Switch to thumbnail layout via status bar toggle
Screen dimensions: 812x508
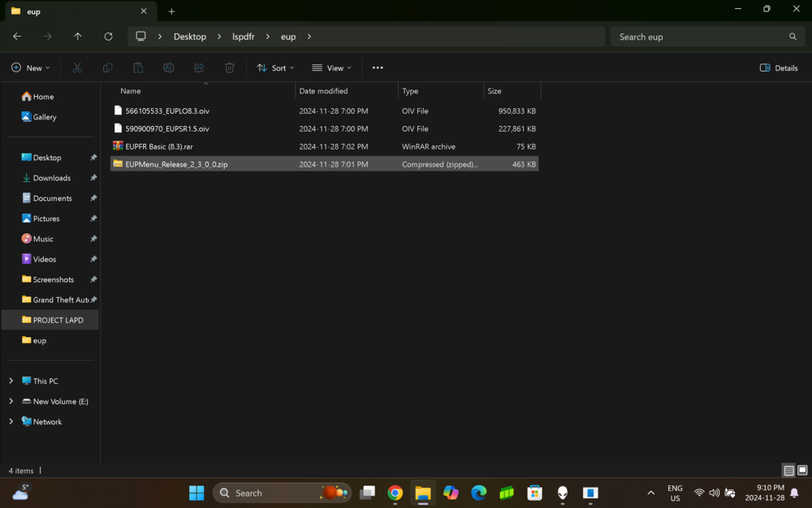802,471
